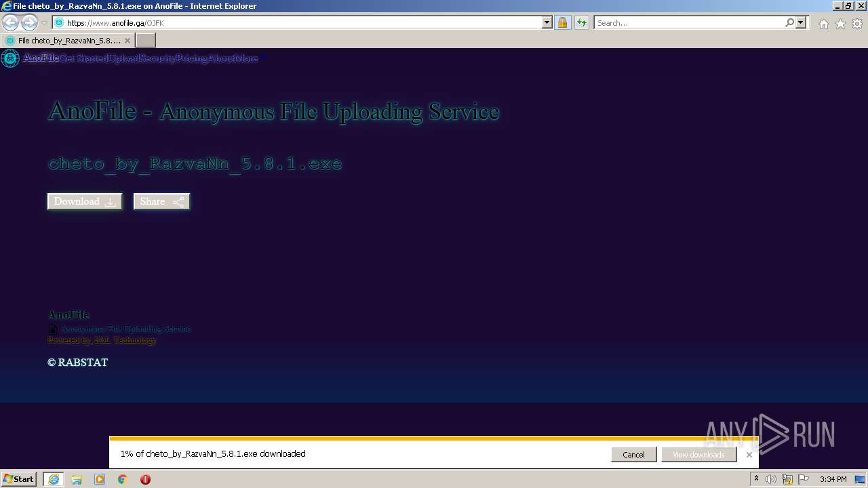Show hidden system tray icons
Screen dimensions: 868x488
click(x=756, y=479)
